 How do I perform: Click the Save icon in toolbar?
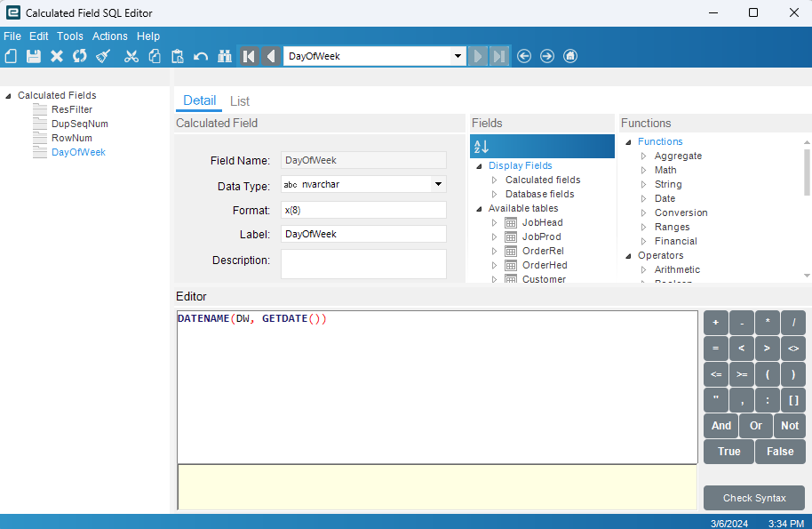coord(34,56)
